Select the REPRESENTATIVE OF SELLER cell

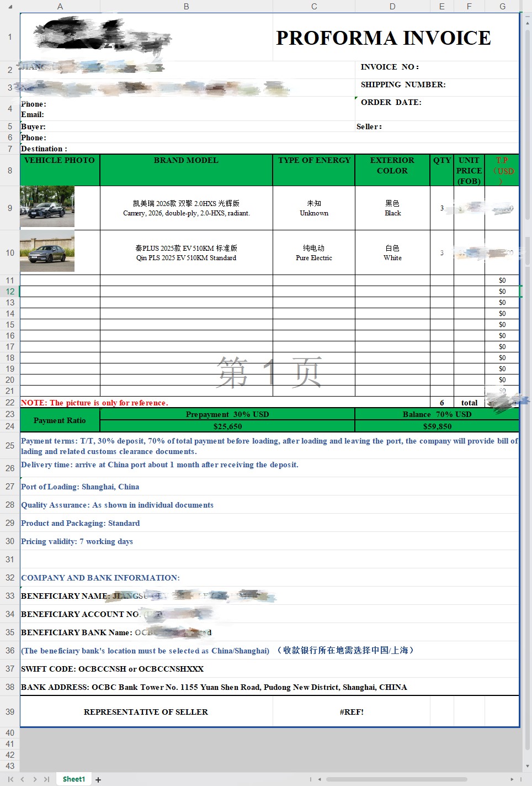pos(146,711)
